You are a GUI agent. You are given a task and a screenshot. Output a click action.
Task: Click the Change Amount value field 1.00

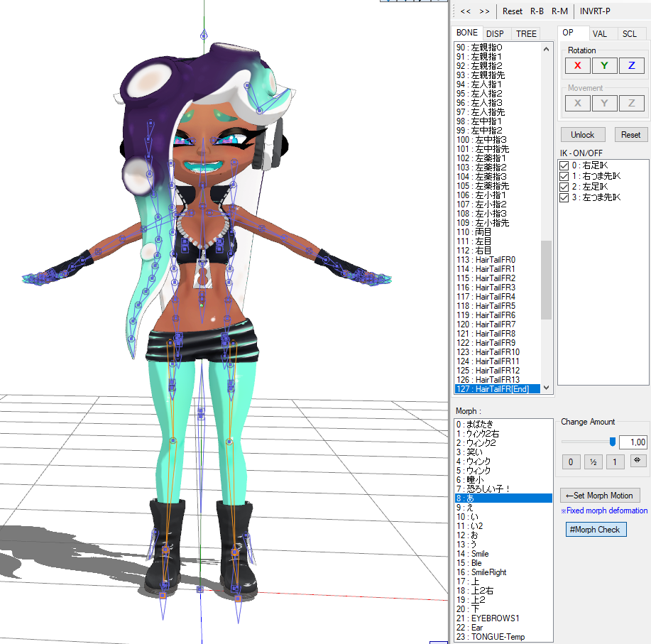(x=633, y=442)
